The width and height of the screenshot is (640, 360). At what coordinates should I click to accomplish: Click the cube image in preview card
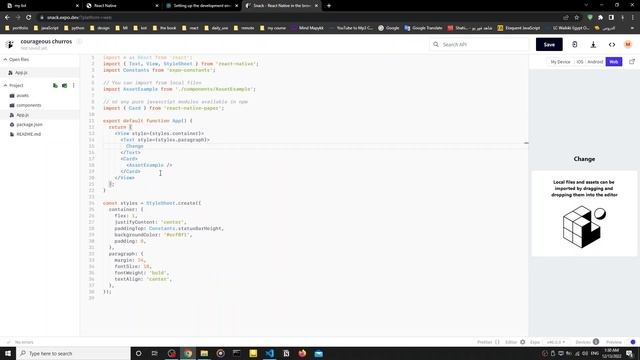(x=584, y=227)
